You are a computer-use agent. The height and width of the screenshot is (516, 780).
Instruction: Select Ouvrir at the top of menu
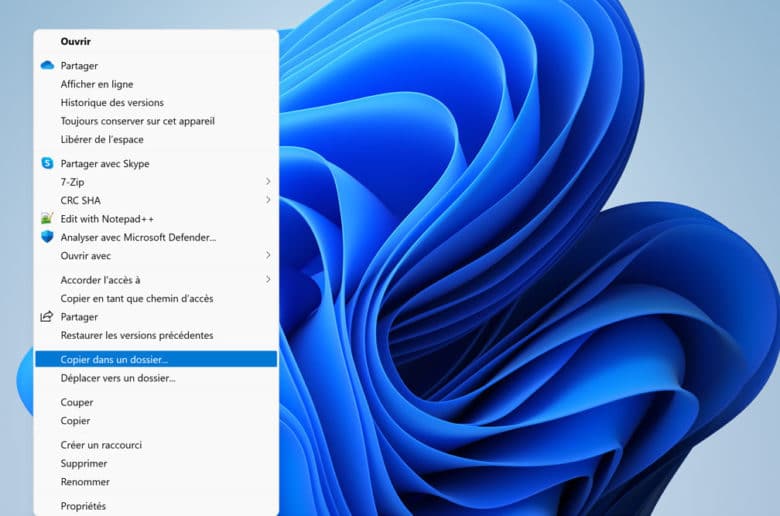pyautogui.click(x=76, y=42)
